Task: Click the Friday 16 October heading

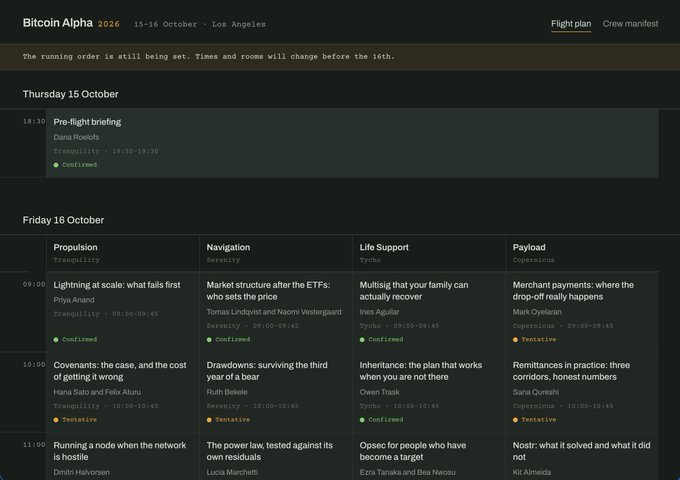Action: point(63,220)
